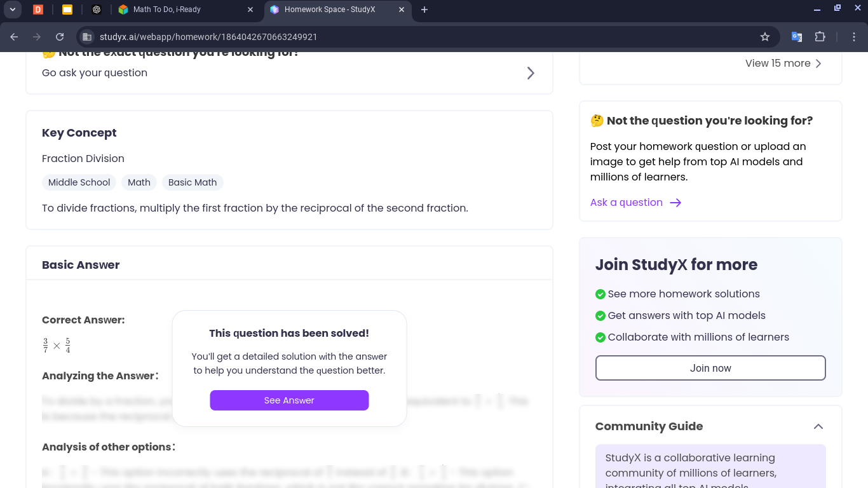
Task: Click See more homework solutions check icon
Action: [x=600, y=294]
